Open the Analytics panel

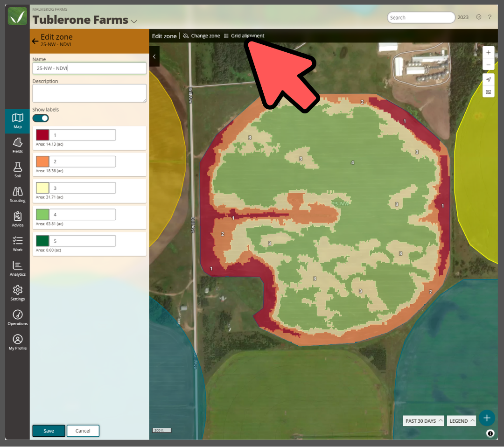(17, 269)
